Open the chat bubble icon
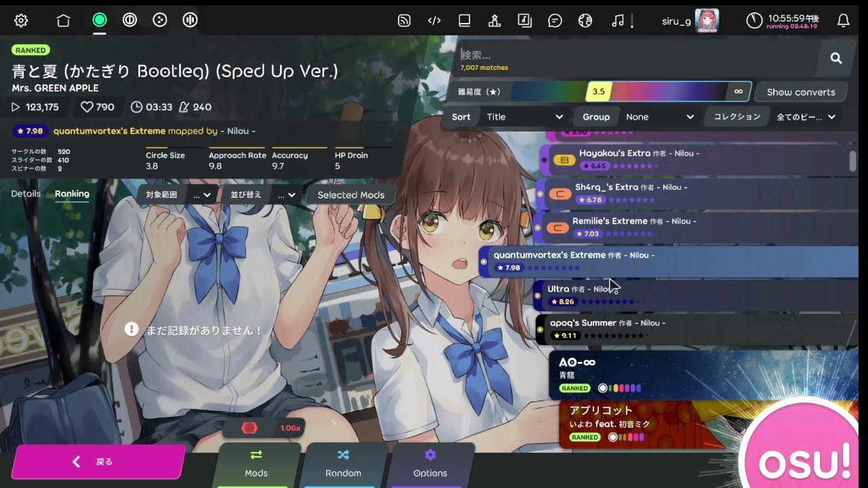The height and width of the screenshot is (488, 868). (555, 20)
